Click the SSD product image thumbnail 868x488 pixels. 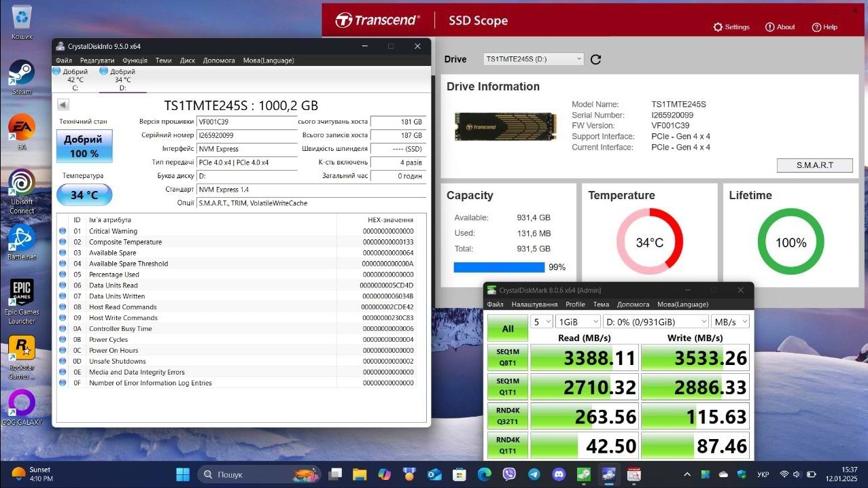coord(505,126)
